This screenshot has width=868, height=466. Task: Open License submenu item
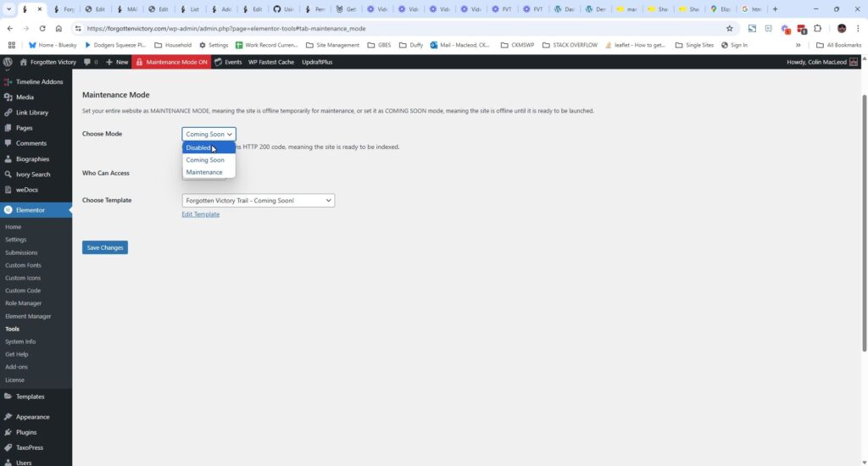click(14, 380)
